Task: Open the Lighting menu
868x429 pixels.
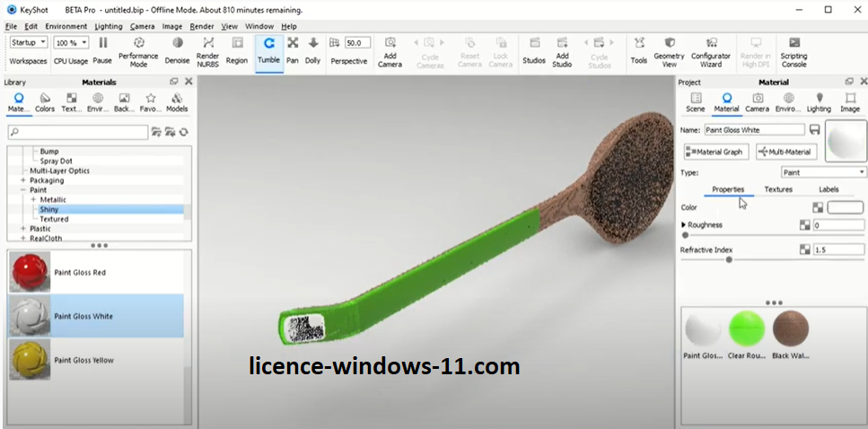Action: click(109, 27)
